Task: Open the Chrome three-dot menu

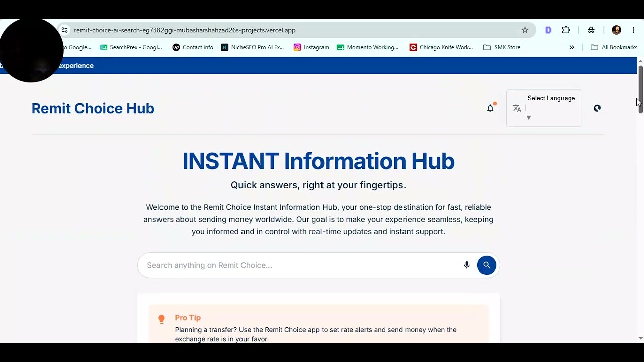Action: coord(633,30)
